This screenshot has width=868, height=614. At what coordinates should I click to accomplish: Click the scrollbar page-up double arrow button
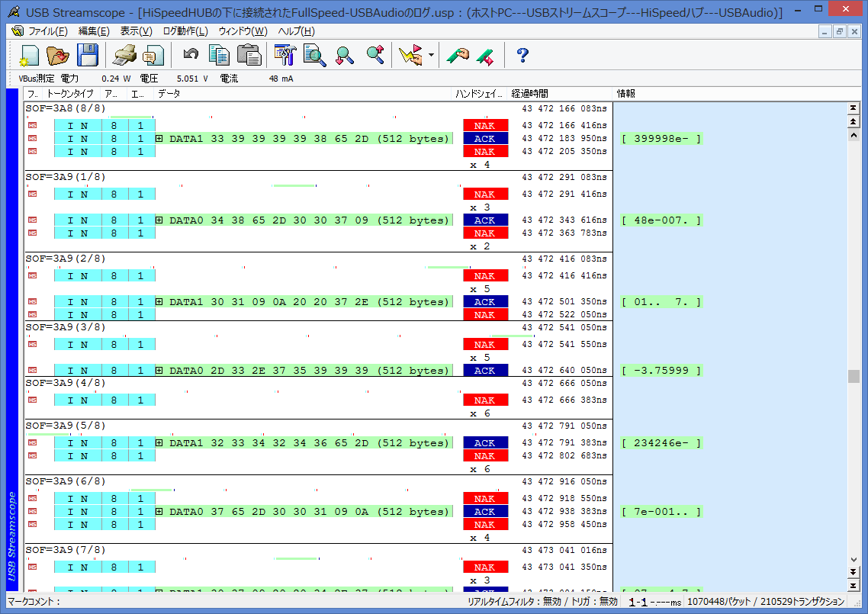pyautogui.click(x=853, y=121)
